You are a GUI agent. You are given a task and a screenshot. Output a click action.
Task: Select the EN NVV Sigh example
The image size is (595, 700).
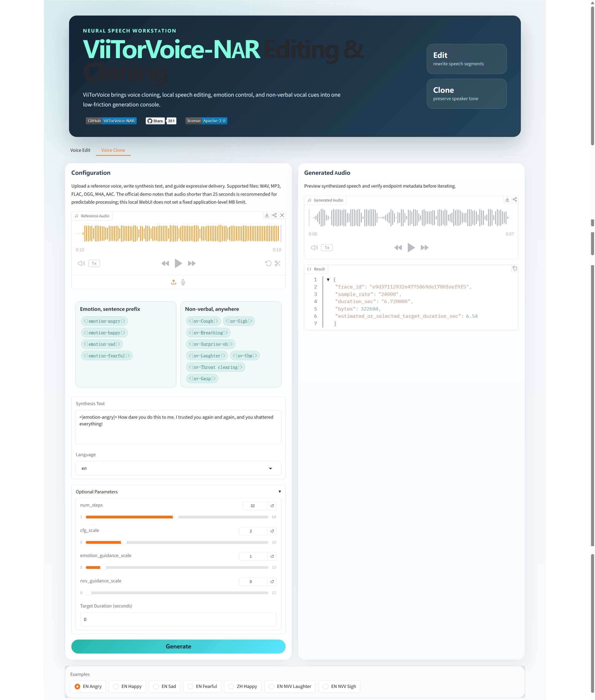[339, 687]
